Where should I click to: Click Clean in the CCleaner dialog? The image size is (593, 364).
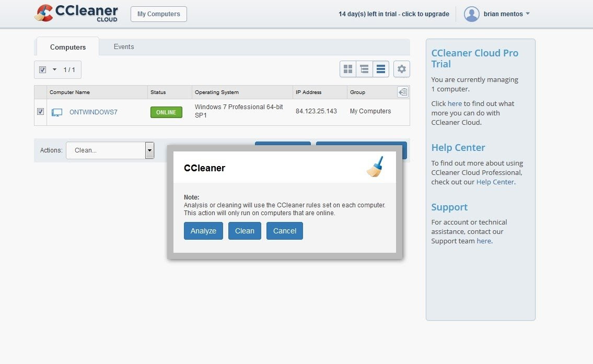pyautogui.click(x=245, y=231)
